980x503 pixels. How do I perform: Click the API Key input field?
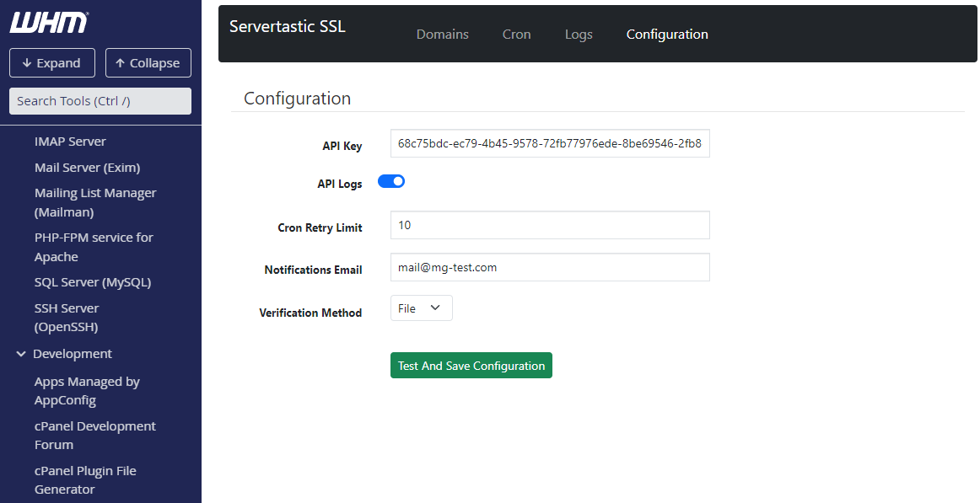pos(550,143)
